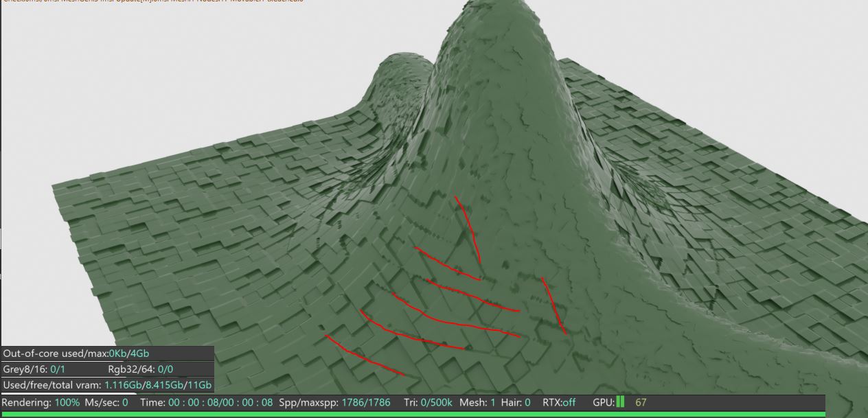Click the Mesh: 1 status entry
Viewport: 868px width, 418px height.
tap(477, 402)
